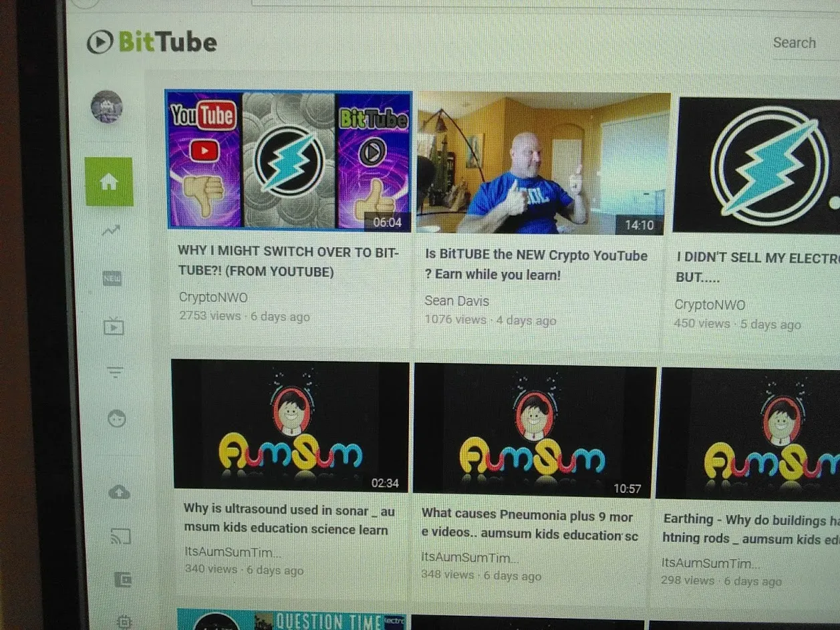Screen dimensions: 840x630
Task: Open ItsAumSumTim... channel under 298 views video
Action: coord(711,563)
